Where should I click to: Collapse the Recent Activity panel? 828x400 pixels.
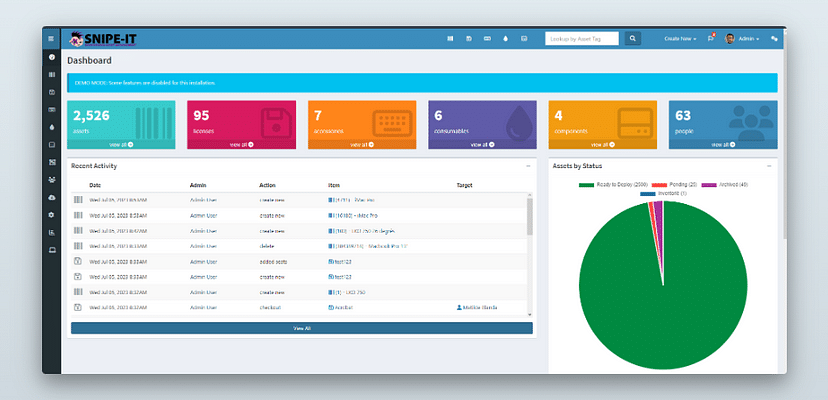(528, 165)
